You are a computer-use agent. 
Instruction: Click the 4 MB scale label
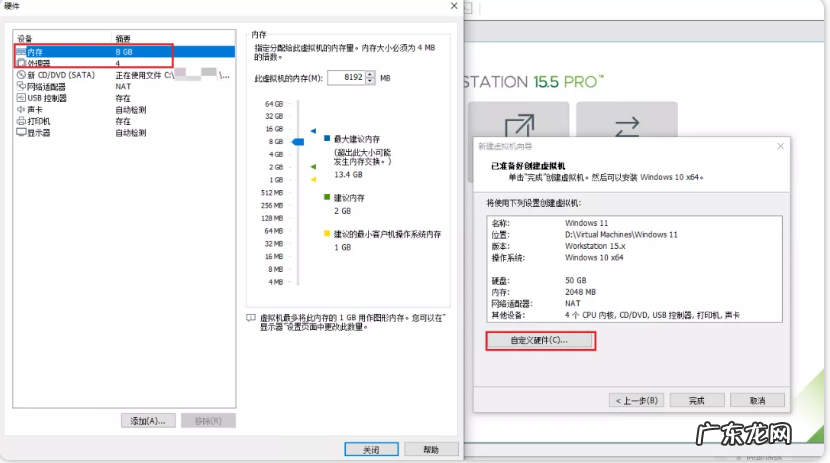[x=276, y=282]
